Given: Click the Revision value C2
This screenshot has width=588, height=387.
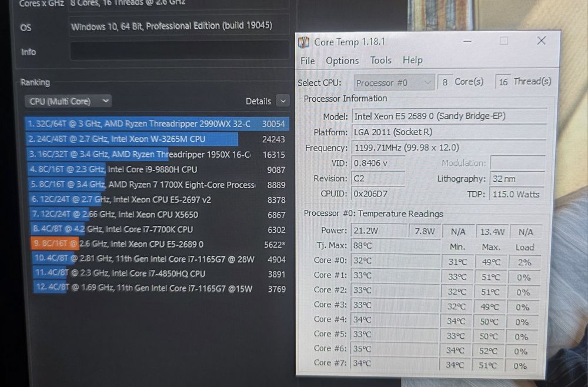Looking at the screenshot, I should click(x=378, y=178).
